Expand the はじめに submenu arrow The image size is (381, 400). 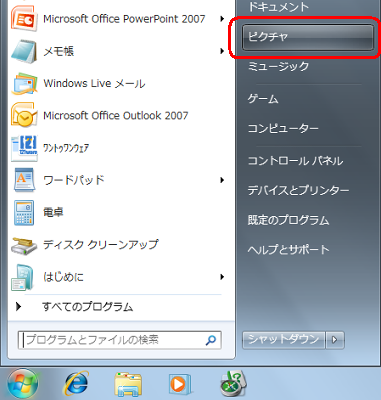coord(222,277)
